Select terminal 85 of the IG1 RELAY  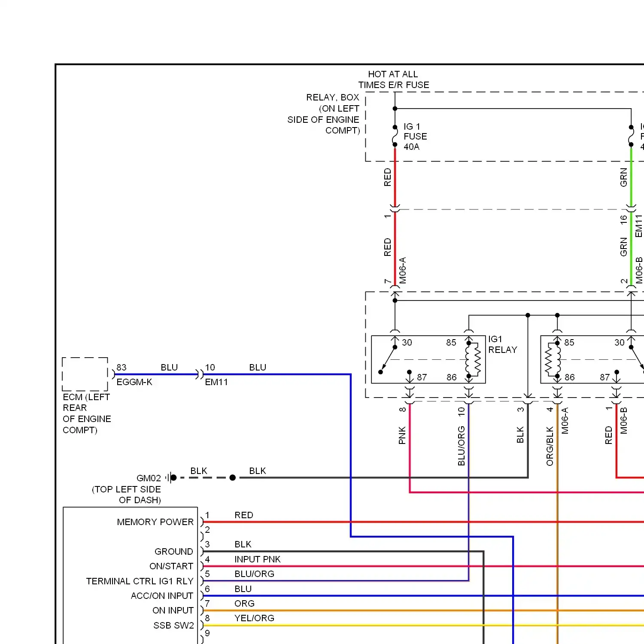click(451, 343)
